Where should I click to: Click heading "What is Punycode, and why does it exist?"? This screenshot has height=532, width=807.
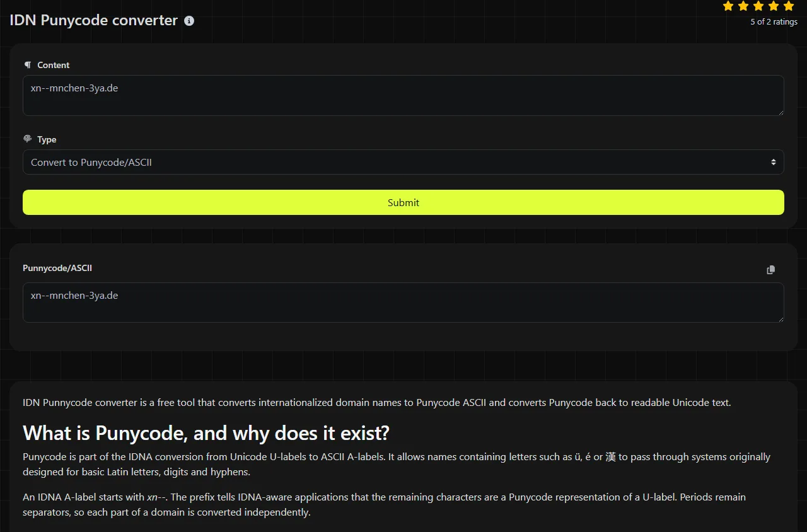pos(206,433)
